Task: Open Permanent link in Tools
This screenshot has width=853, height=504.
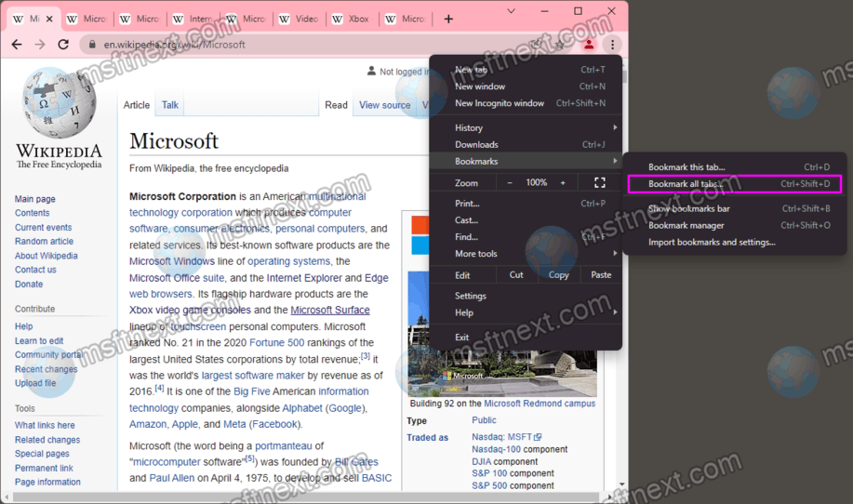Action: (44, 468)
